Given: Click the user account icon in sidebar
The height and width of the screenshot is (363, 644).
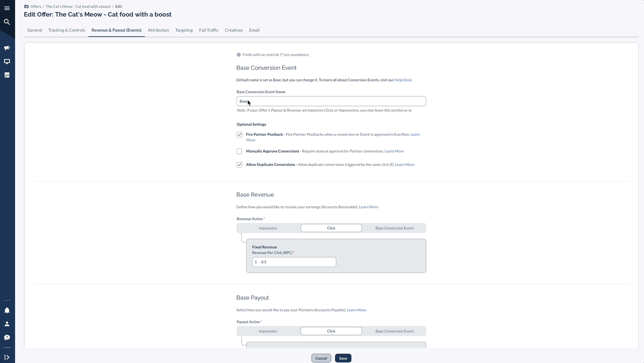Looking at the screenshot, I should 7,324.
